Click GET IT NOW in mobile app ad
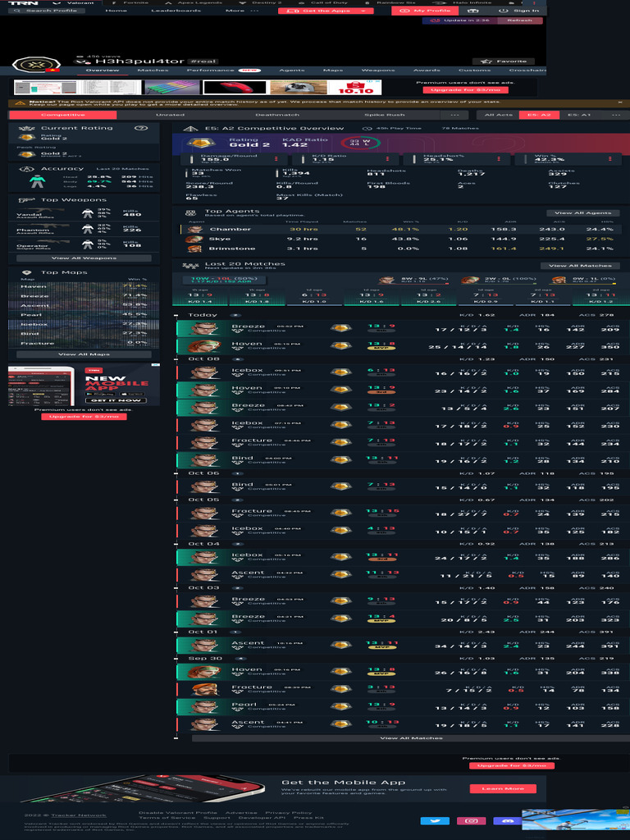This screenshot has width=630, height=840. pyautogui.click(x=115, y=400)
